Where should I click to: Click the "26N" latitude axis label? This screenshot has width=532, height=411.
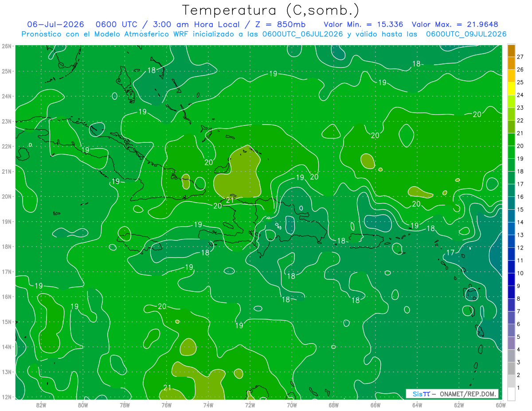[x=6, y=46]
